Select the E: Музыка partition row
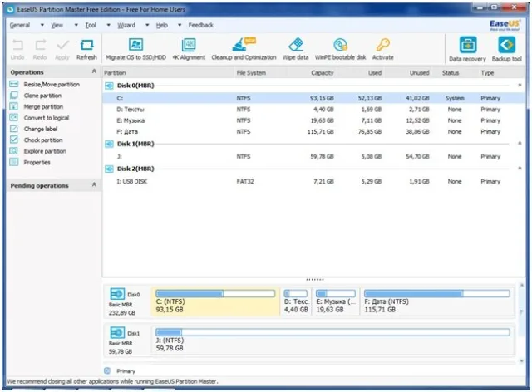Screen dimensions: 532x392 click(314, 120)
